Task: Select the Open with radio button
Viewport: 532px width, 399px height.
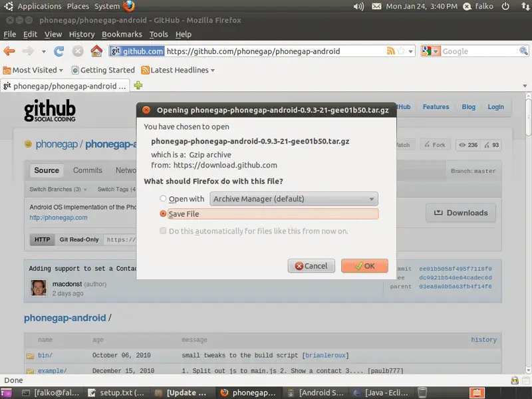Action: pos(163,198)
